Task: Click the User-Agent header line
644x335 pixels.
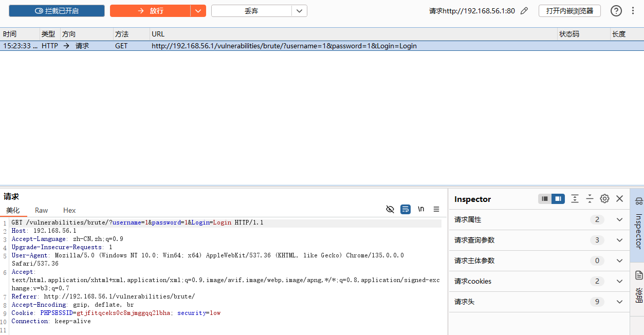Action: coord(208,259)
